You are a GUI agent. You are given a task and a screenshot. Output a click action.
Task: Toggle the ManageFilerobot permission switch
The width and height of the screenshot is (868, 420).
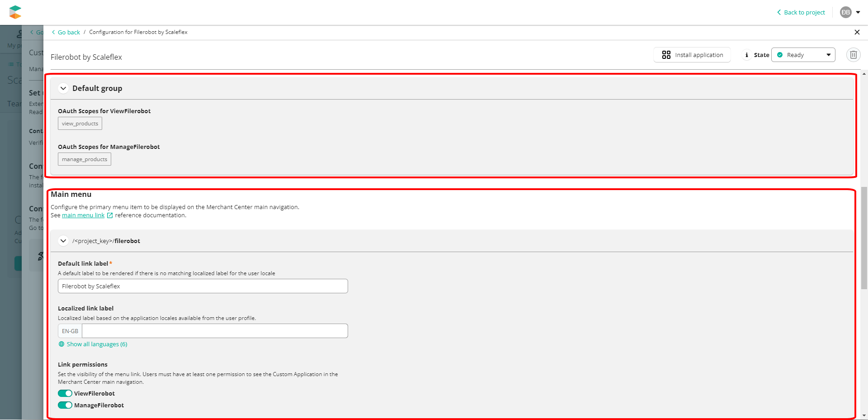coord(65,405)
